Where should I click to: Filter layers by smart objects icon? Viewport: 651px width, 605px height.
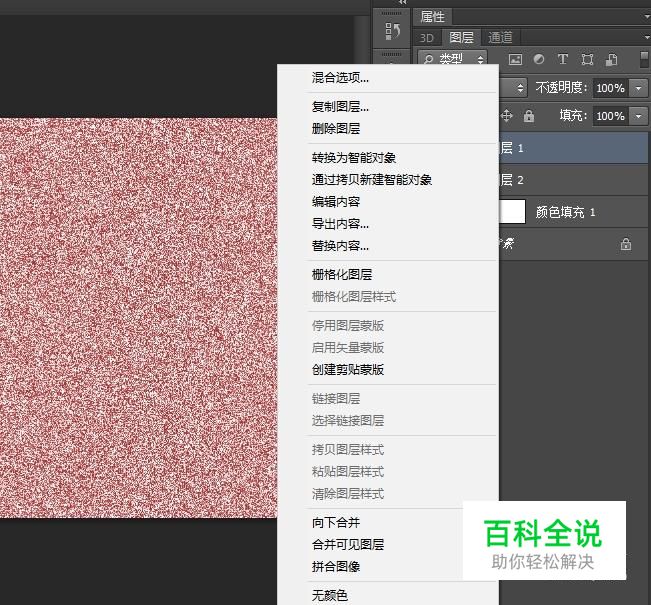click(x=611, y=59)
